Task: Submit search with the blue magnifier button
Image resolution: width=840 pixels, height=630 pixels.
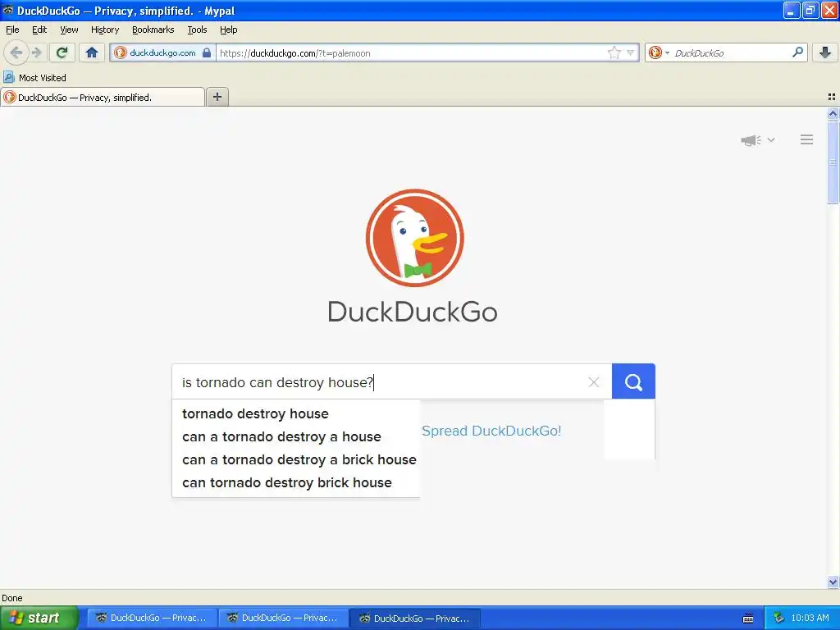Action: pyautogui.click(x=633, y=381)
